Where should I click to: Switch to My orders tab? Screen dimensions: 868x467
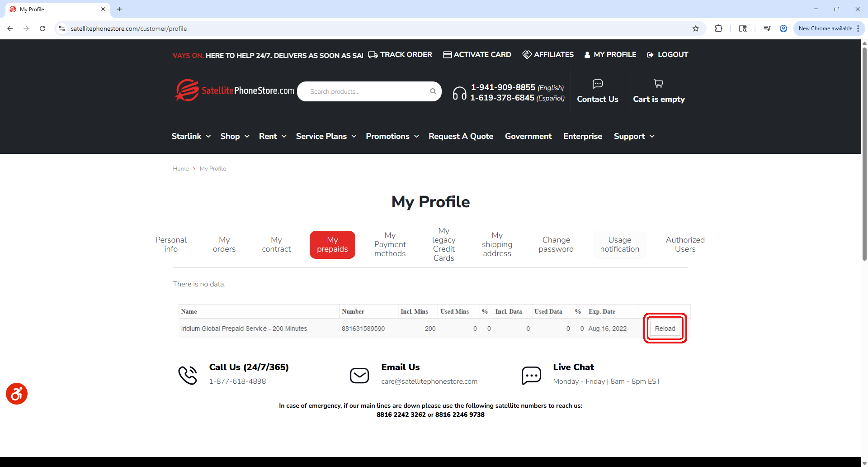[224, 244]
